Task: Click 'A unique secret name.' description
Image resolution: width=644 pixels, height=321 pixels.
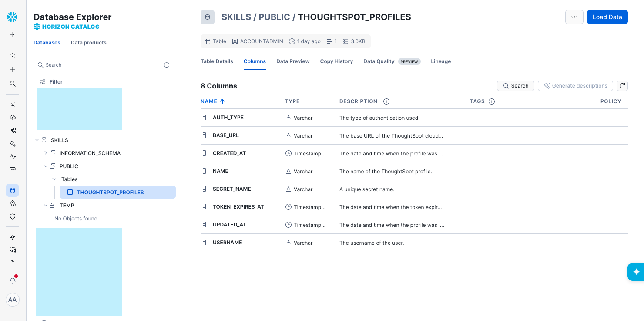Action: [367, 189]
